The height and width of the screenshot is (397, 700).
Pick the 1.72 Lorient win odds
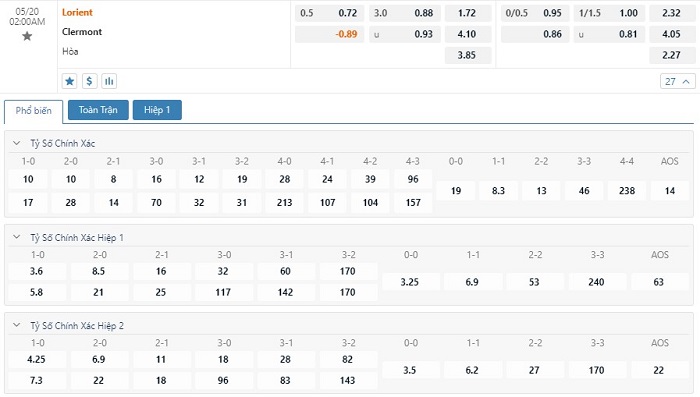pyautogui.click(x=467, y=13)
